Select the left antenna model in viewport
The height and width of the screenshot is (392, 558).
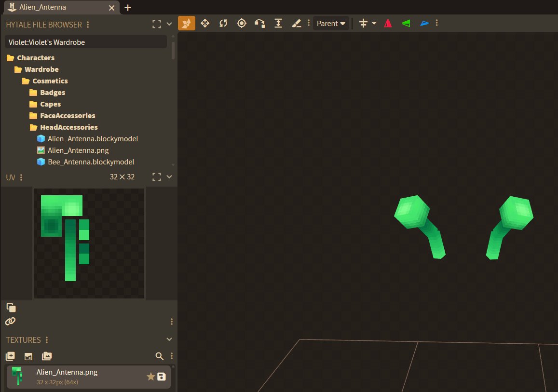(420, 226)
